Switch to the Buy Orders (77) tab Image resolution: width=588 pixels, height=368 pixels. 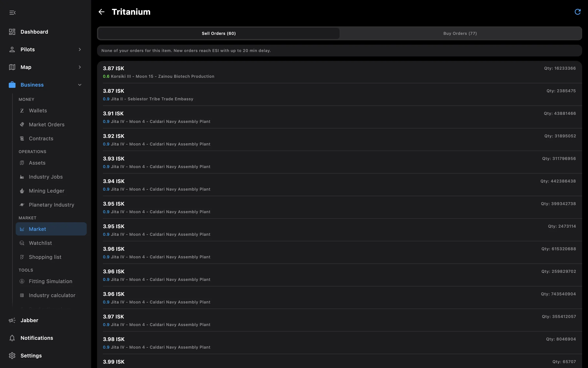pyautogui.click(x=460, y=33)
